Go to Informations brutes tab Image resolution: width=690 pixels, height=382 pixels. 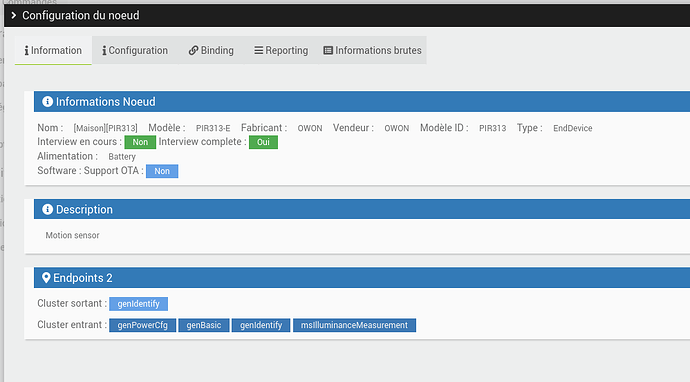tap(372, 50)
